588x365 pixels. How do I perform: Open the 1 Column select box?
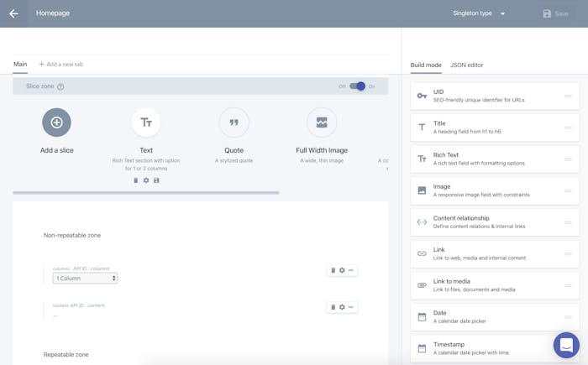click(85, 278)
